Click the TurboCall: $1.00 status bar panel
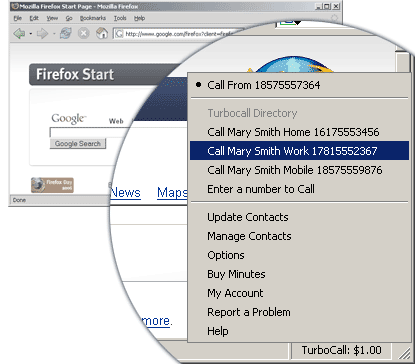Screen dimensions: 415x364 341,350
